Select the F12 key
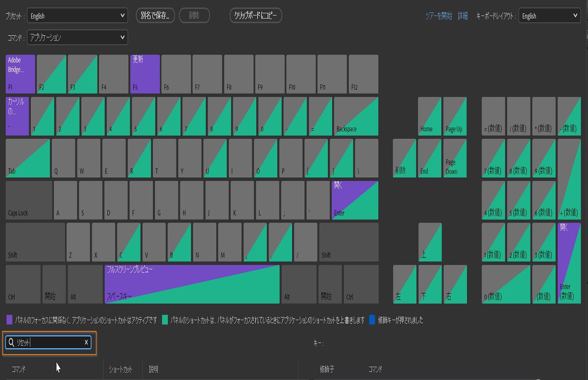Screen dimensions: 588x380 [364, 74]
